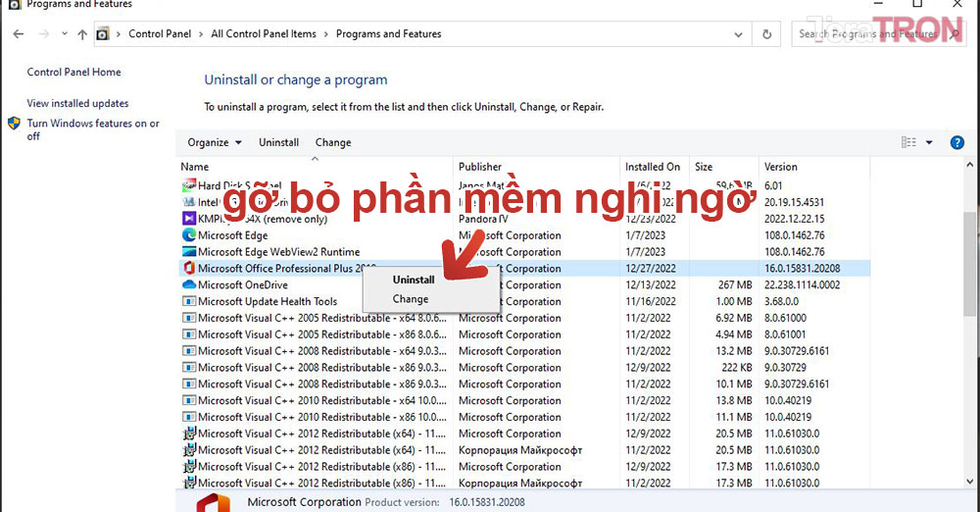Viewport: 980px width, 512px height.
Task: Click version 16.0.15831.20208 in the Office row
Action: click(802, 269)
